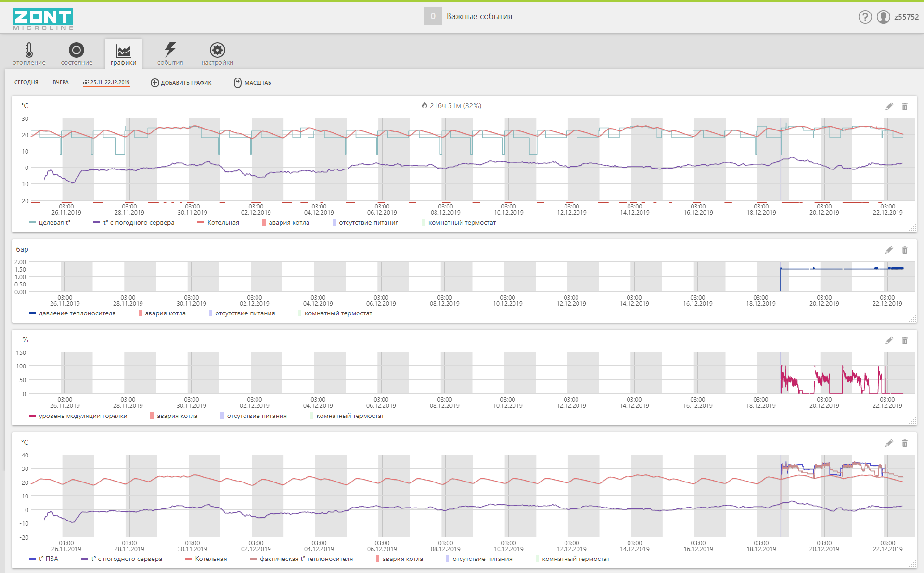Delete the pressure (бар) chart

click(905, 250)
